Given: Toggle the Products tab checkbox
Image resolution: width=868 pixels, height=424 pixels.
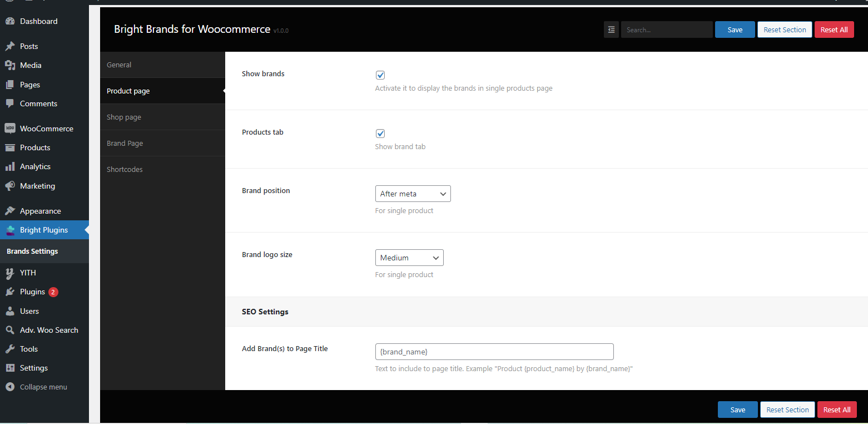Looking at the screenshot, I should [380, 134].
